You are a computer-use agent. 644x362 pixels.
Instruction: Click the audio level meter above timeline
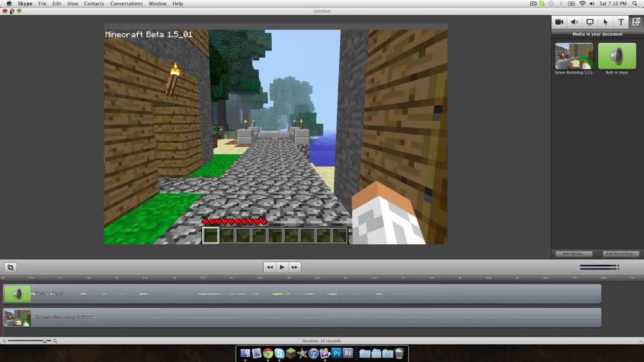click(x=599, y=267)
